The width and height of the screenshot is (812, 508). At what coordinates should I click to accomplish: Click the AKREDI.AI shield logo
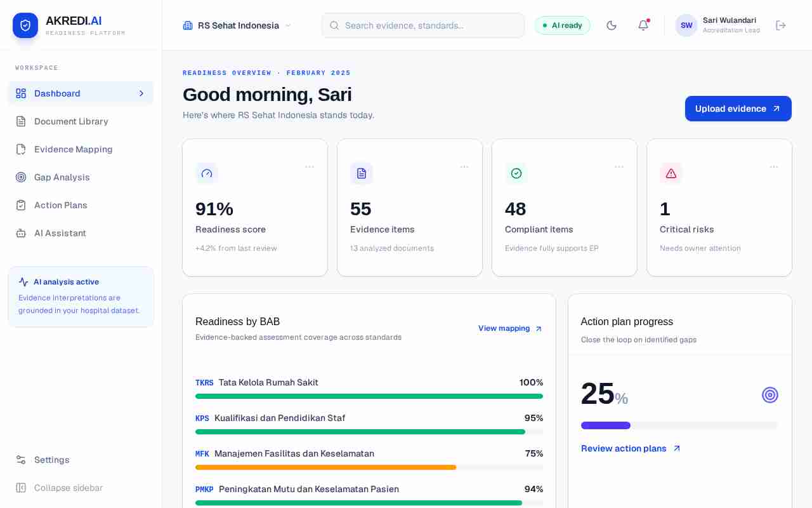click(x=25, y=25)
